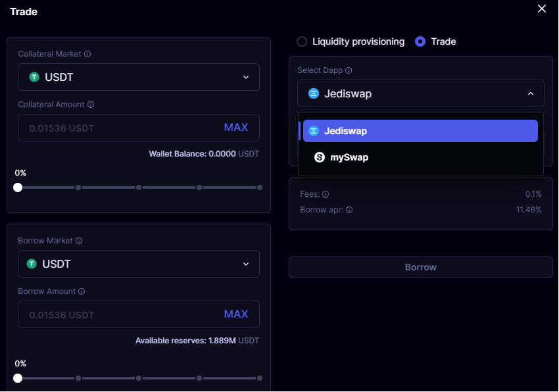Select the Liquidity provisioning radio button
Image resolution: width=559 pixels, height=392 pixels.
(302, 41)
